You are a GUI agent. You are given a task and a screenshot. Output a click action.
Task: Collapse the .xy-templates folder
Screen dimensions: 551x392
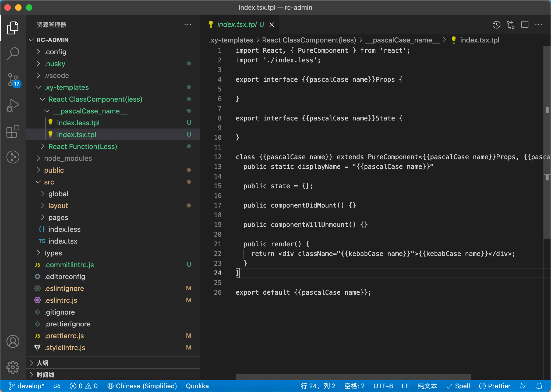click(113, 87)
